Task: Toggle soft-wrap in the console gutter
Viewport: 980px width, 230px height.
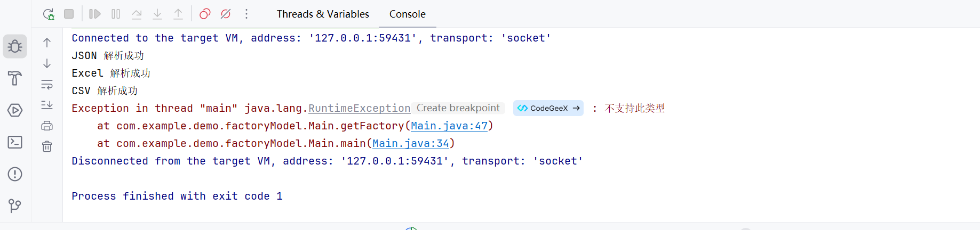Action: click(x=47, y=85)
